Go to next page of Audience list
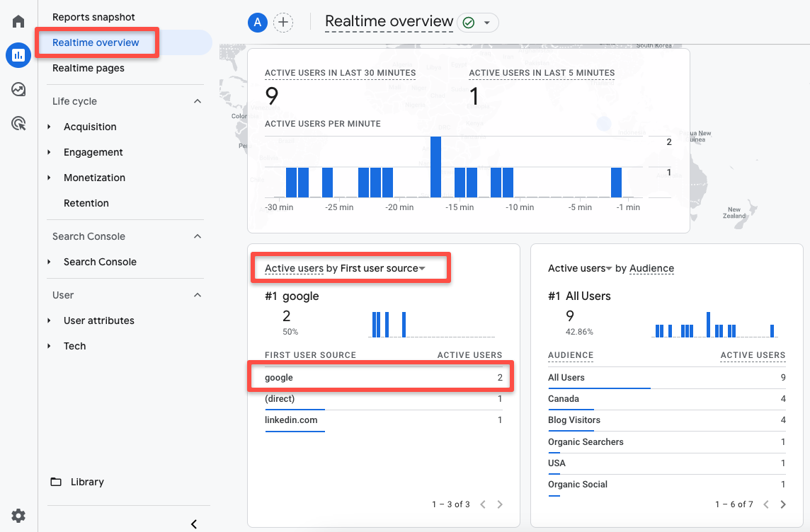 tap(783, 504)
